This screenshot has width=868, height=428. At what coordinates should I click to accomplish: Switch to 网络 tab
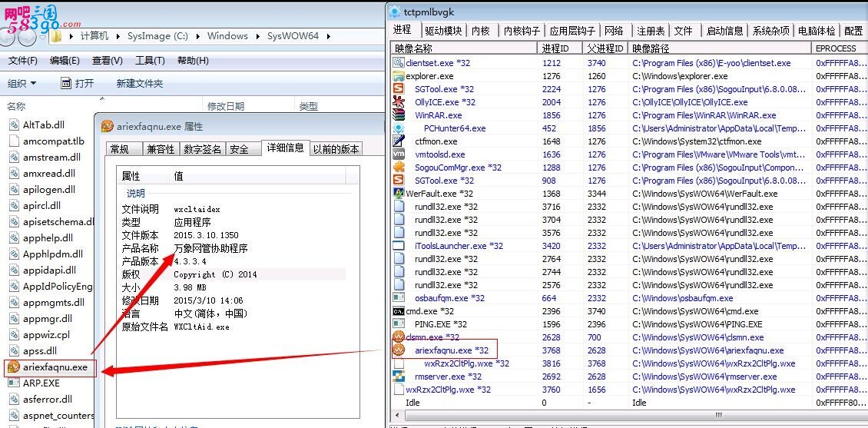614,31
